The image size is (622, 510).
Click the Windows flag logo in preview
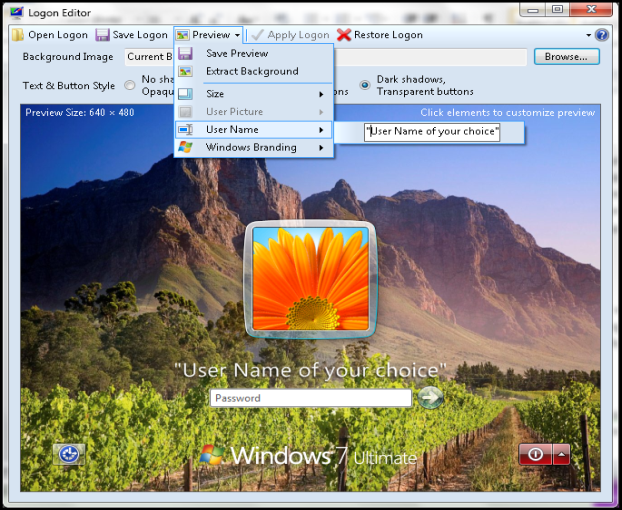point(211,455)
